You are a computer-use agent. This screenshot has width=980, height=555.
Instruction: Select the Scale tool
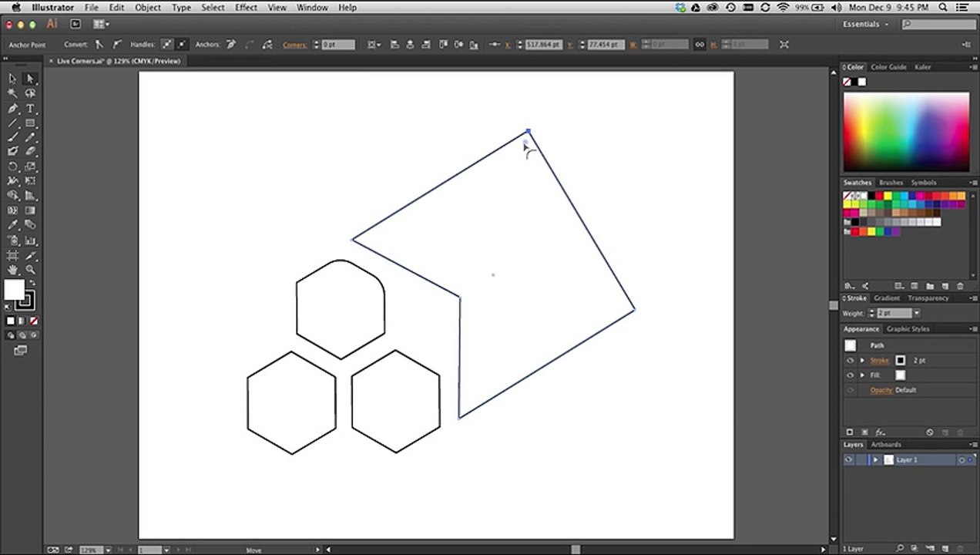click(x=30, y=166)
